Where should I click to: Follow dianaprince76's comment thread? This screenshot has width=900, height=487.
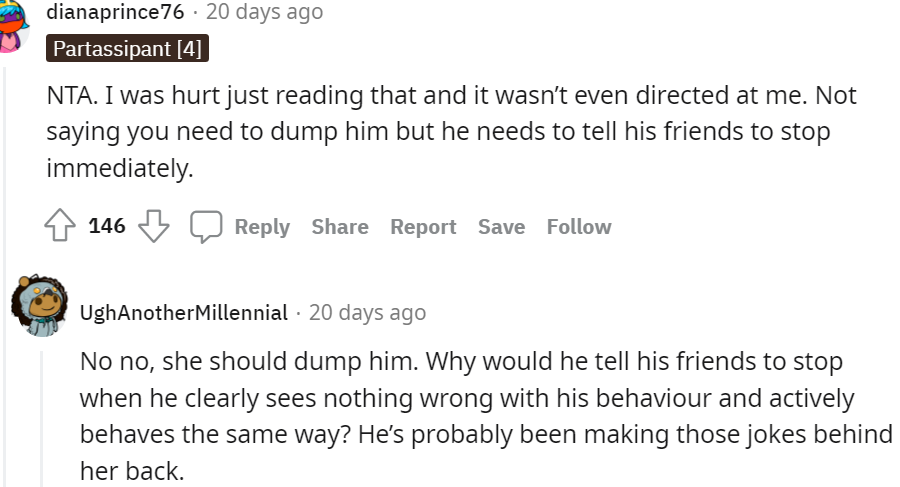(x=579, y=227)
